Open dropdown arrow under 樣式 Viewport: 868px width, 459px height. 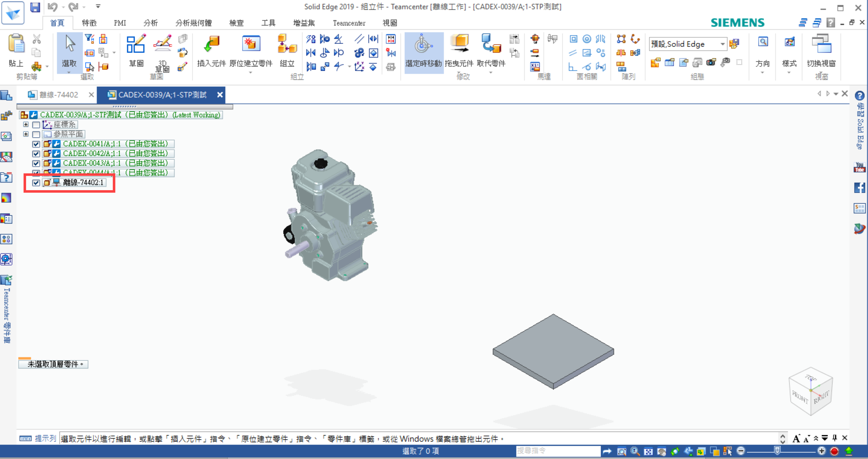[x=789, y=72]
